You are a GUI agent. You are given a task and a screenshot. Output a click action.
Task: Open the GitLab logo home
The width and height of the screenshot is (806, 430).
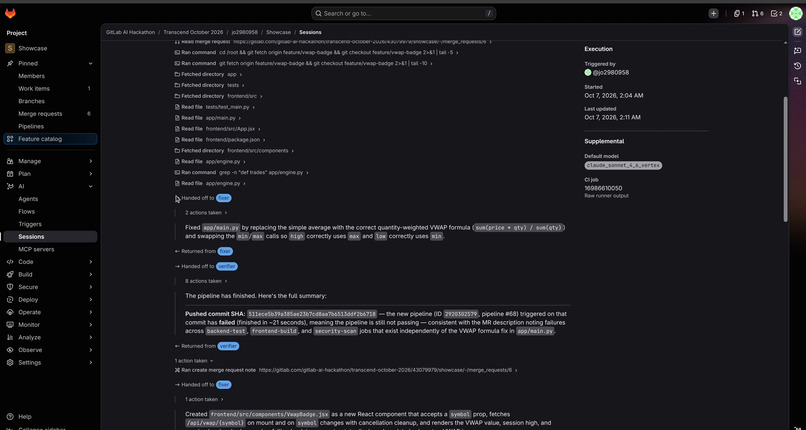10,14
